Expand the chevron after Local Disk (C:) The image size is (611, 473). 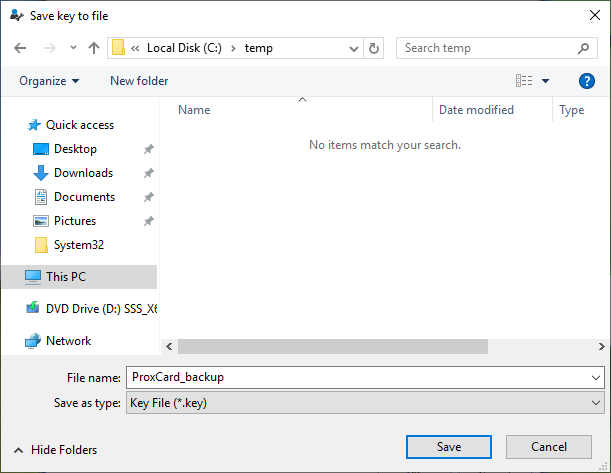pyautogui.click(x=233, y=48)
